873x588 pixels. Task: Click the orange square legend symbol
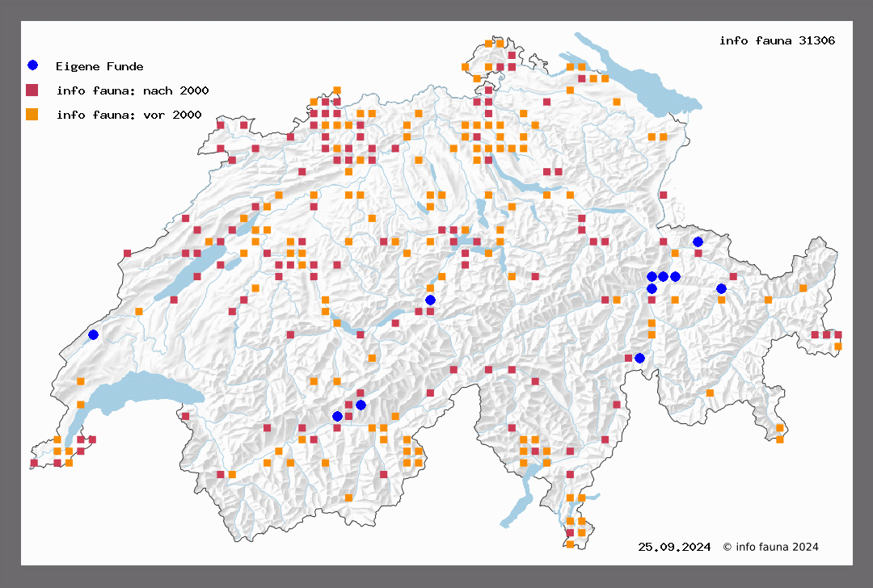click(32, 114)
